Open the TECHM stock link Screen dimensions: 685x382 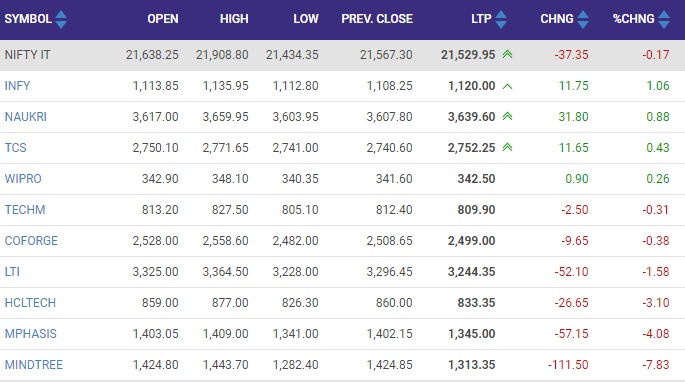(x=25, y=210)
